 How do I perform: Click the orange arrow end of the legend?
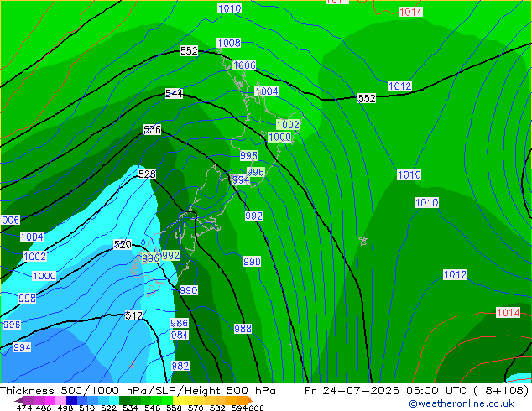tap(249, 400)
